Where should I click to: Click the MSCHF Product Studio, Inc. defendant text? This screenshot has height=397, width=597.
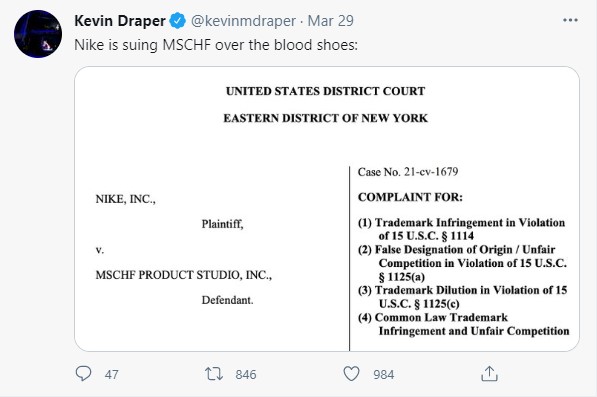coord(184,275)
